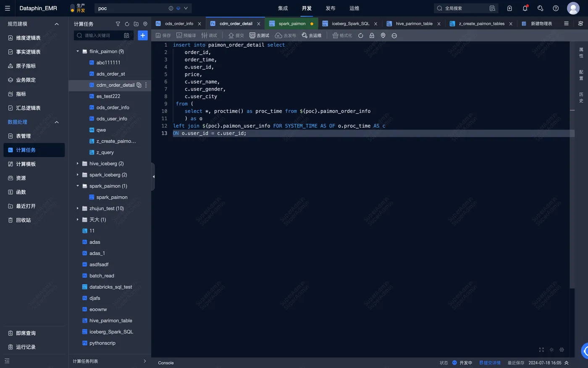Open the wrench tools icon
The width and height of the screenshot is (588, 368).
point(541,8)
